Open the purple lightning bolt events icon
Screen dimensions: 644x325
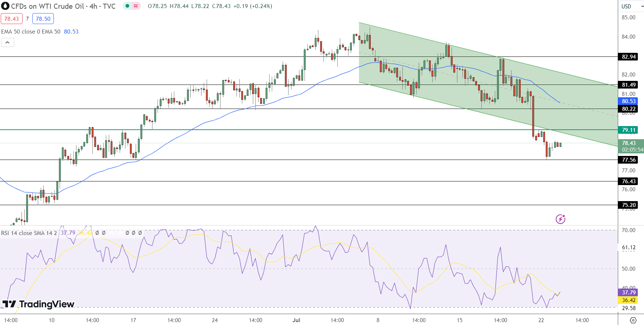[x=560, y=219]
